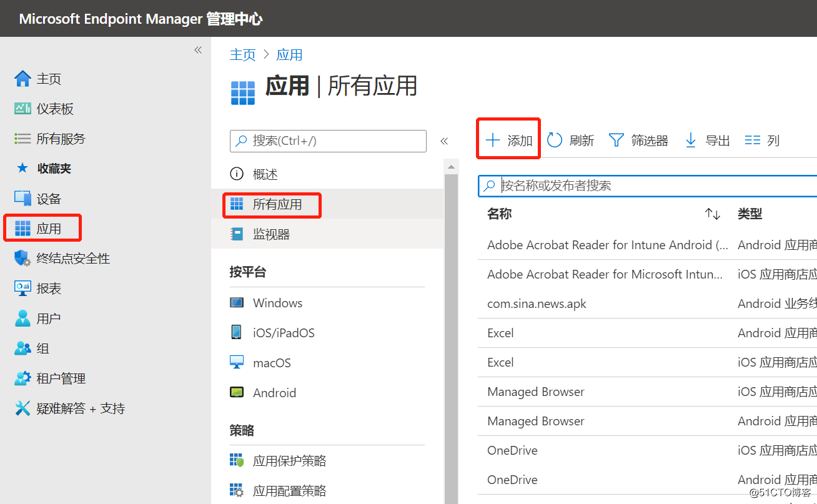This screenshot has width=817, height=504.
Task: Click the 疑难解答 + 支持 tools icon
Action: 22,408
